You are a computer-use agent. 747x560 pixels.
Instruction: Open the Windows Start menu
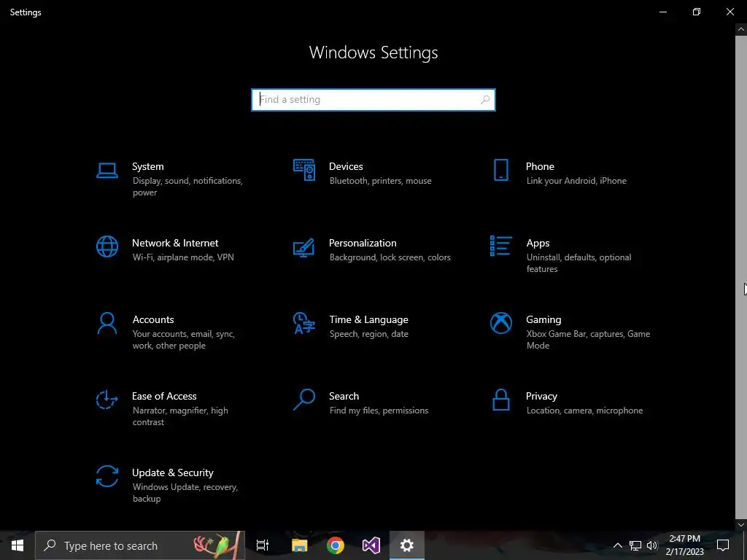[x=18, y=545]
